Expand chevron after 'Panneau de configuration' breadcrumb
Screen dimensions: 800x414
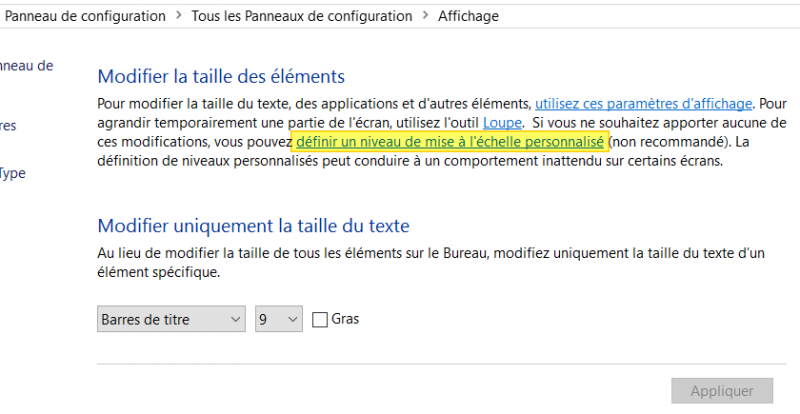pos(180,16)
